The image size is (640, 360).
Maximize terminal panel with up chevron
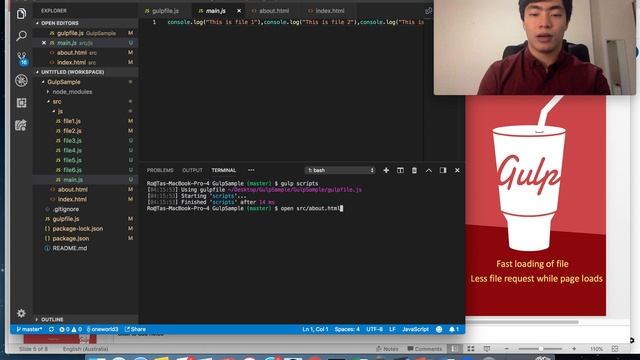coord(429,170)
